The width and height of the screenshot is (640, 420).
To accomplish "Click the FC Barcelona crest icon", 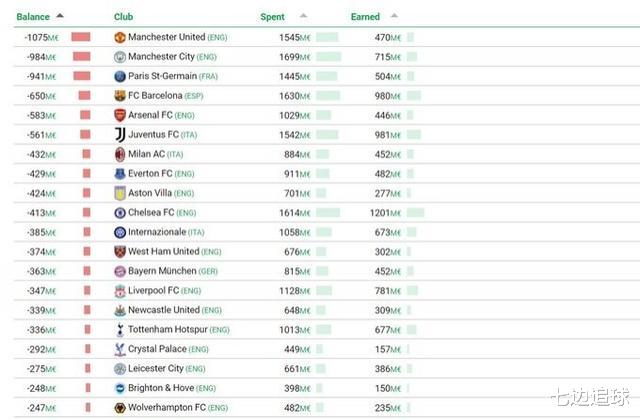I will 120,96.
